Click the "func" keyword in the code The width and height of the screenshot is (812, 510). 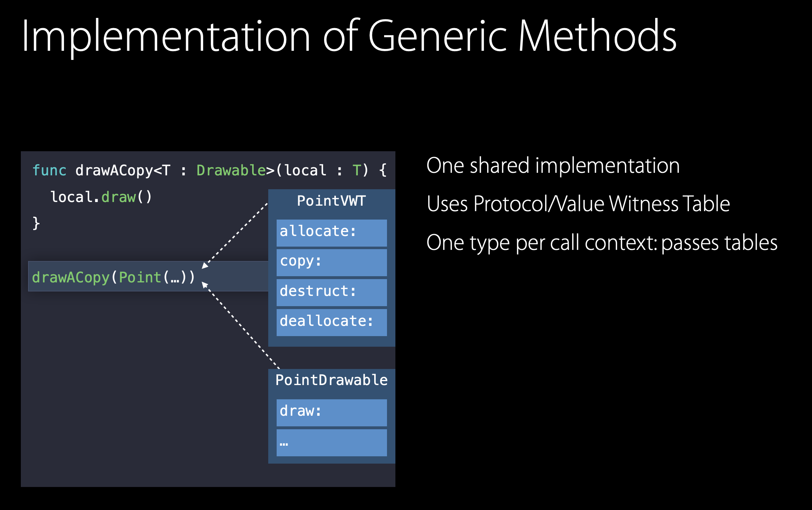[x=49, y=170]
